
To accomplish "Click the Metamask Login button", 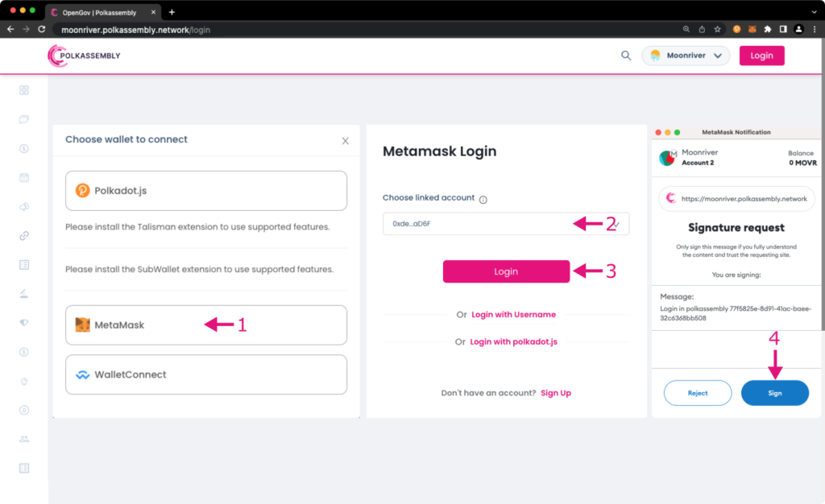I will click(x=506, y=271).
